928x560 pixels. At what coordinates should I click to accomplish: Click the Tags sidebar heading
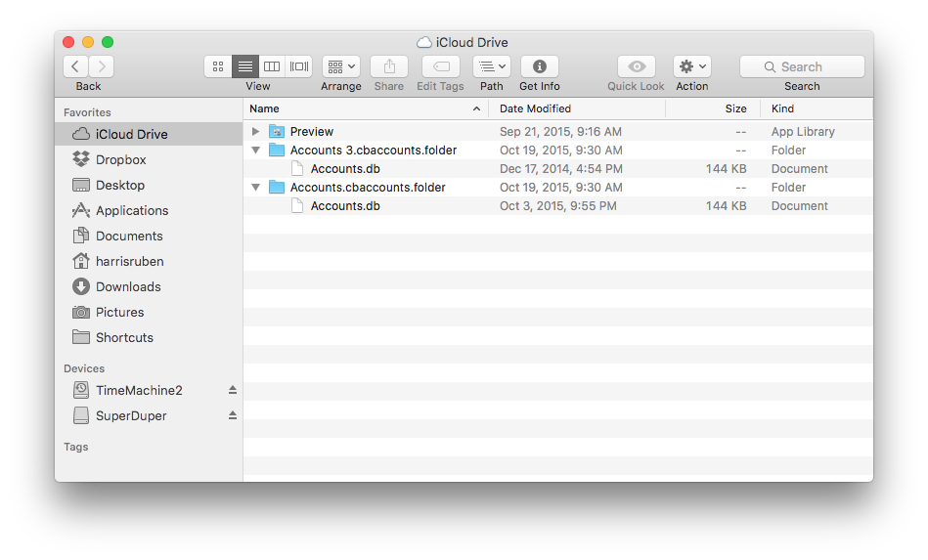[75, 447]
